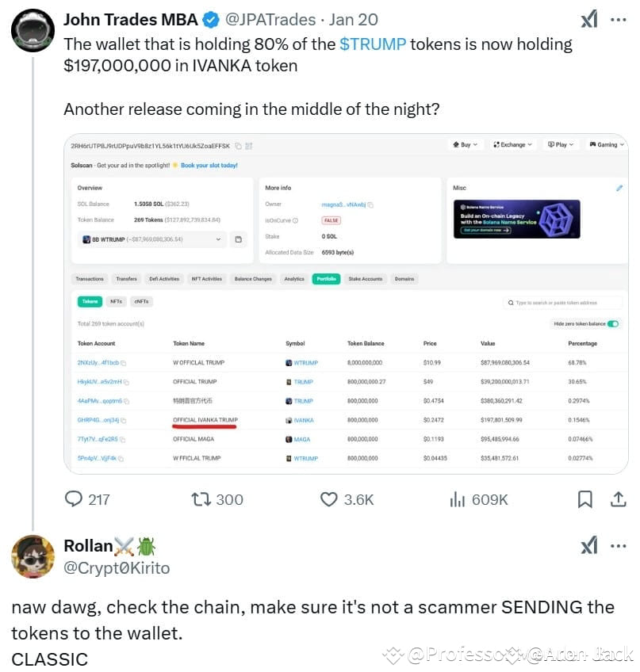
Task: Open more options on Rollan's reply
Action: coord(619,546)
